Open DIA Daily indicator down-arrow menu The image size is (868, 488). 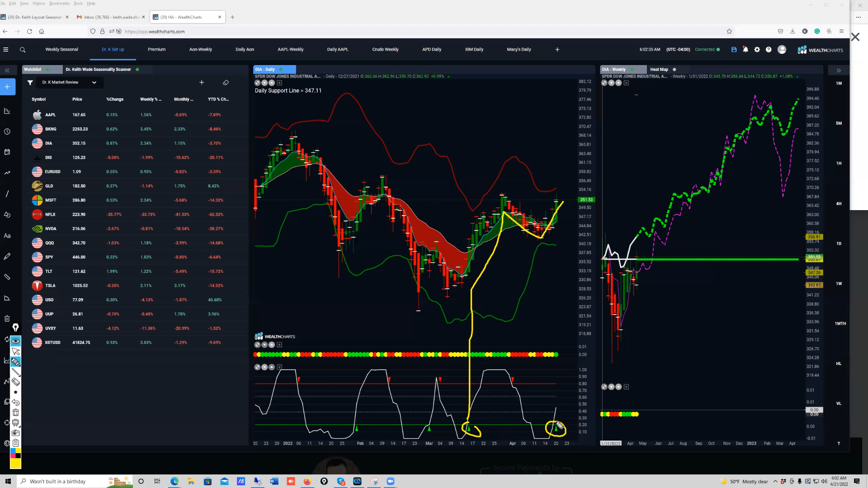click(264, 83)
